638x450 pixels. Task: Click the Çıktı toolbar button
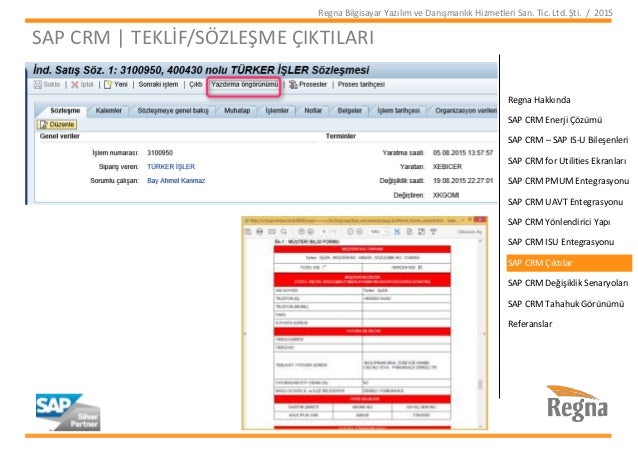click(196, 84)
